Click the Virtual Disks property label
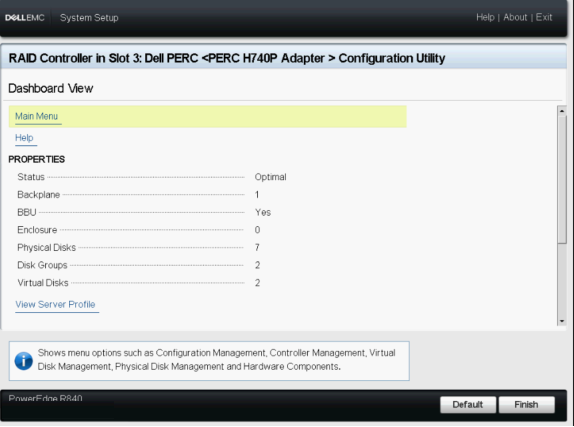 coord(43,283)
